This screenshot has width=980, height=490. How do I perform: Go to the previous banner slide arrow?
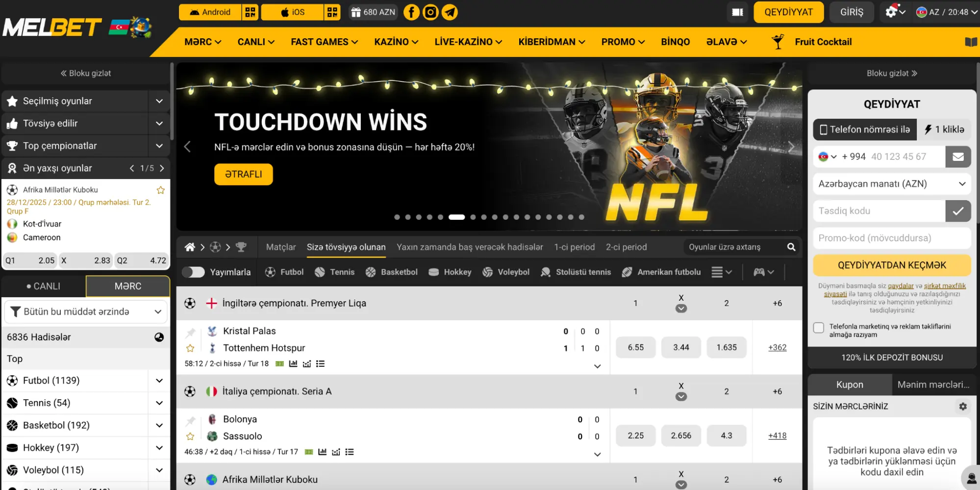[x=187, y=147]
